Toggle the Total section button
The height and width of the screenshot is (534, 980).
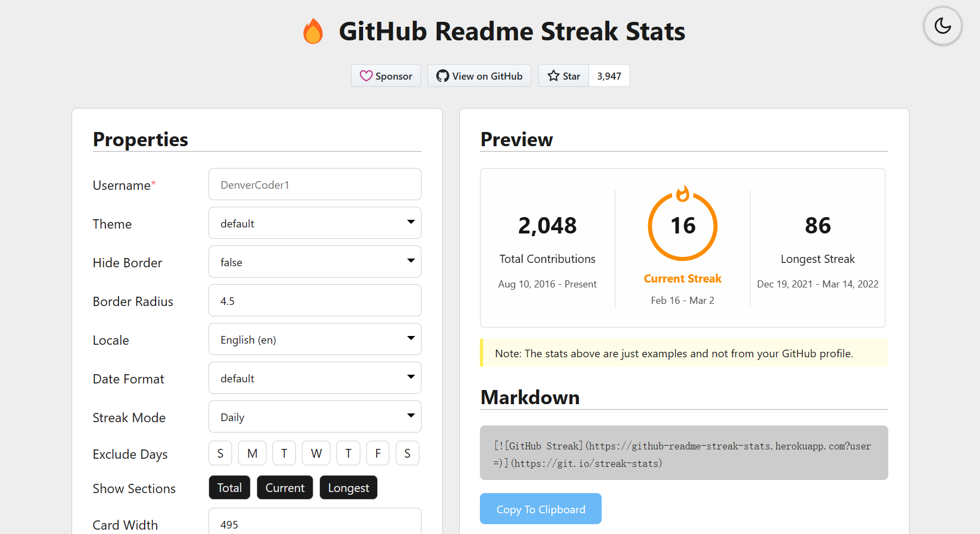[229, 488]
